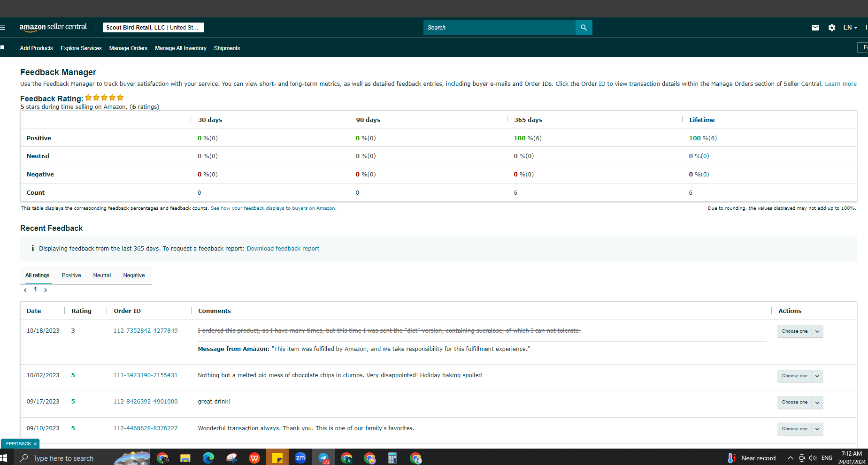
Task: Select the All ratings tab
Action: pos(38,275)
